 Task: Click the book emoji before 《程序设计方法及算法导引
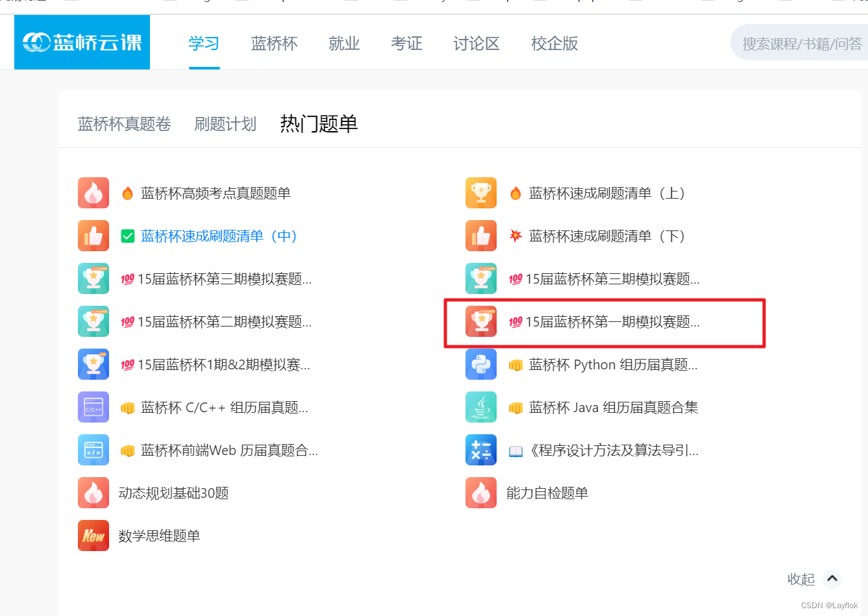click(x=515, y=451)
